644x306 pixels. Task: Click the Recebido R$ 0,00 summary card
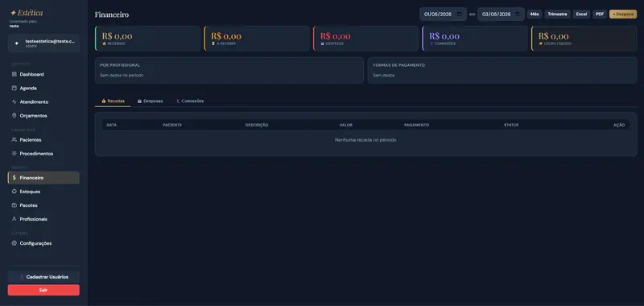click(x=148, y=39)
